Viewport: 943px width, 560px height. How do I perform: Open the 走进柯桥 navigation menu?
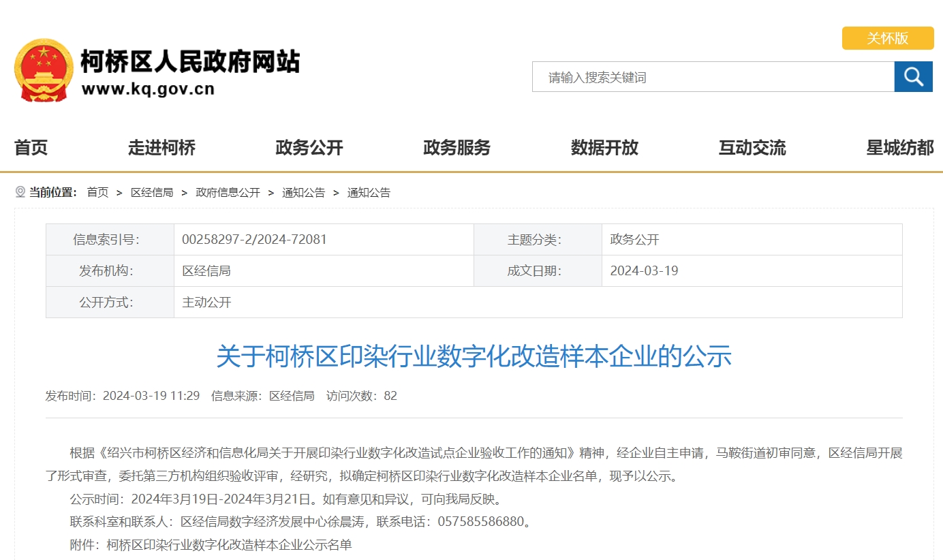161,148
